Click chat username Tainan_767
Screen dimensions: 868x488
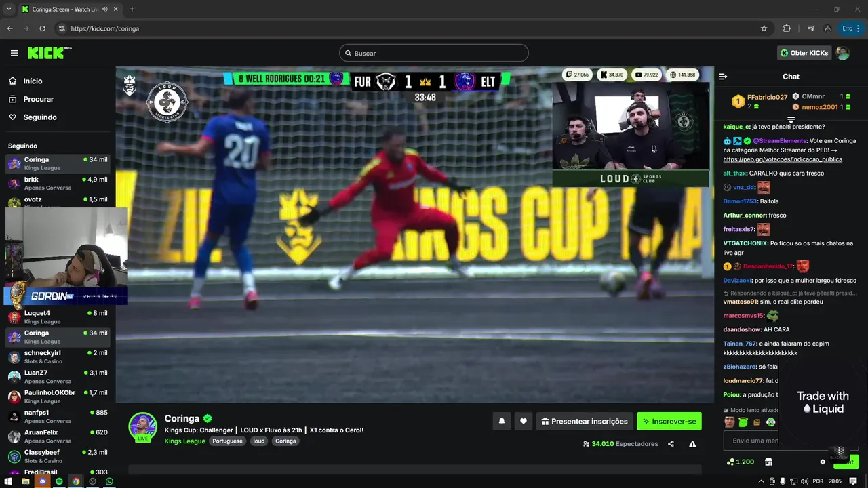740,344
